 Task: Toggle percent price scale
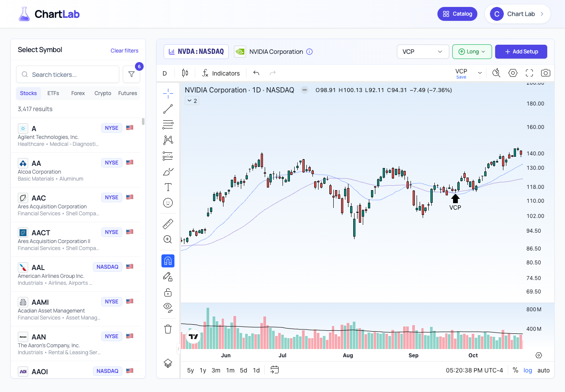516,370
